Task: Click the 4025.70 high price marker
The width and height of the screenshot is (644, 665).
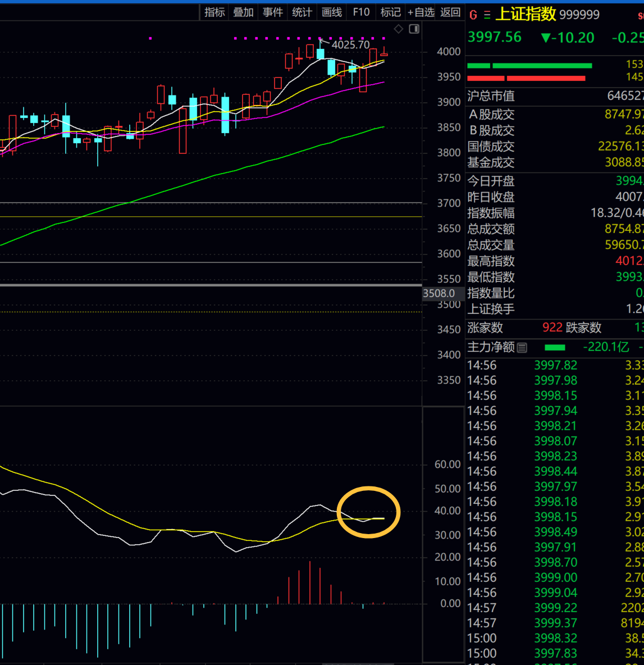Action: (x=350, y=44)
